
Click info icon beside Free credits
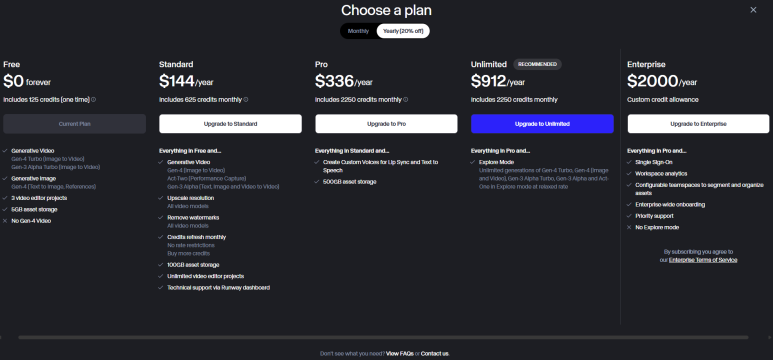[x=94, y=100]
